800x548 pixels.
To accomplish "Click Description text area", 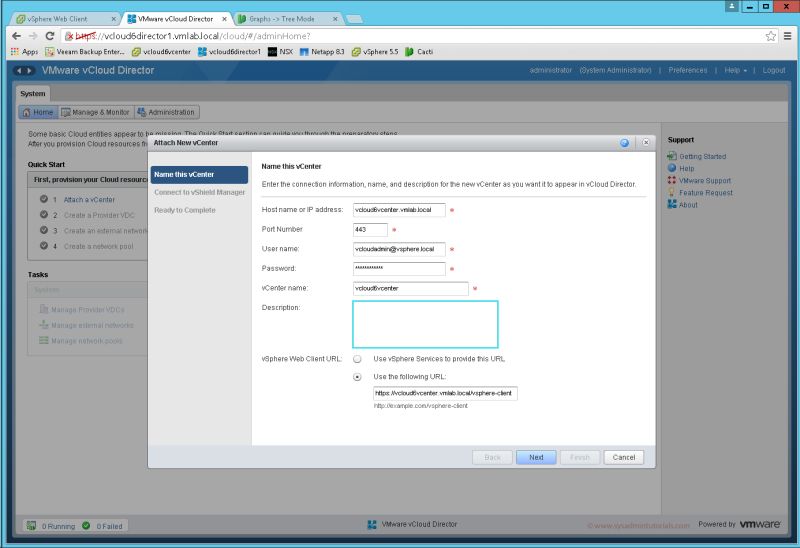I will click(425, 325).
